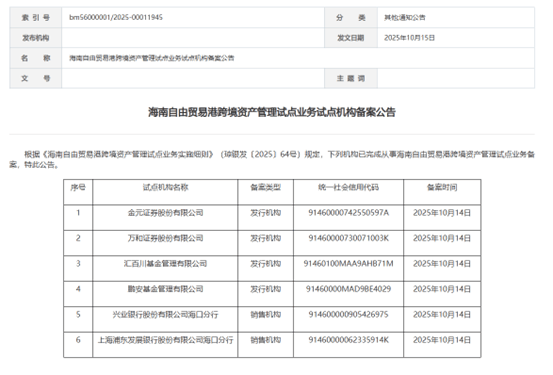Click 发行机构 in the 万和证券 row

(266, 238)
